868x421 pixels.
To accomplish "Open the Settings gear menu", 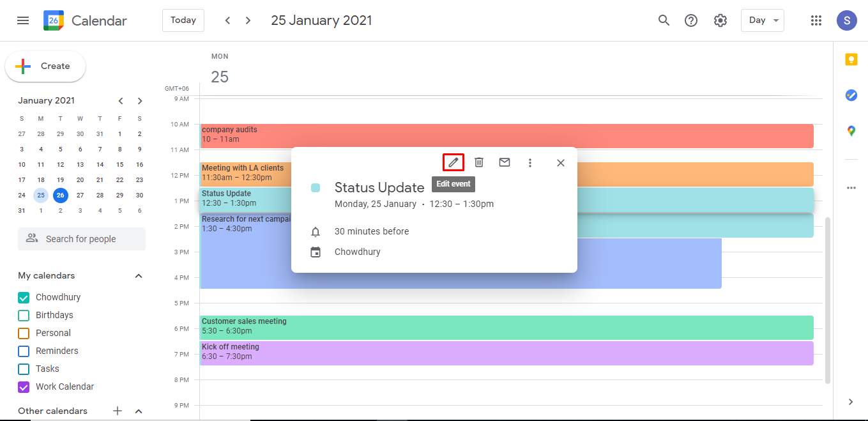I will tap(720, 20).
